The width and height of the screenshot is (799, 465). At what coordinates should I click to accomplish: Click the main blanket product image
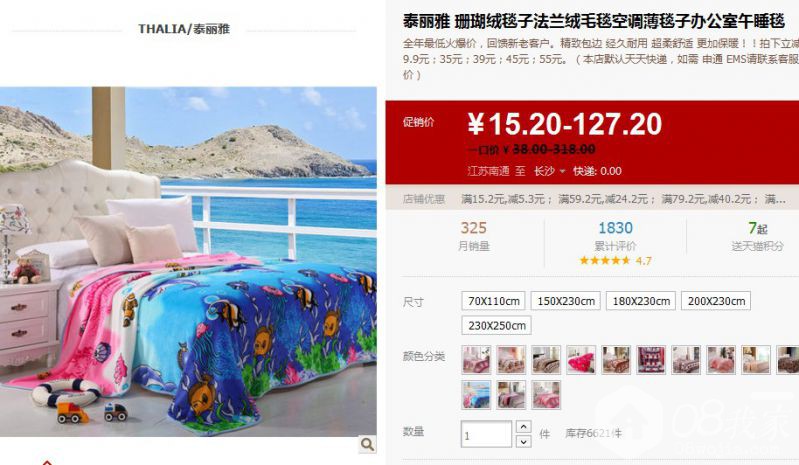(188, 261)
